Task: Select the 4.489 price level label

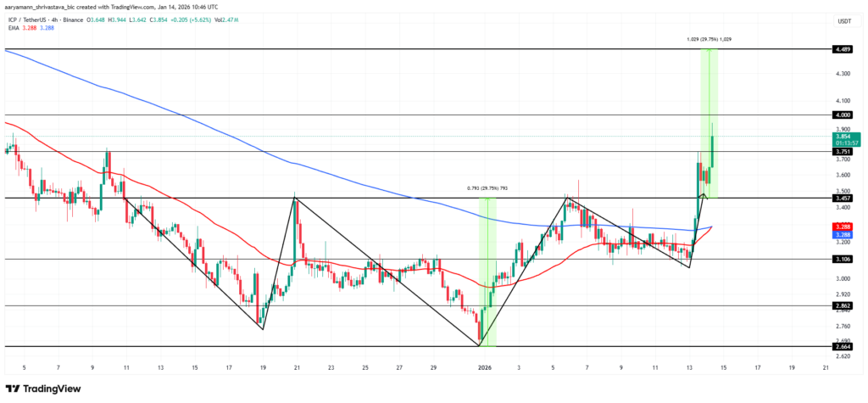Action: [x=843, y=49]
